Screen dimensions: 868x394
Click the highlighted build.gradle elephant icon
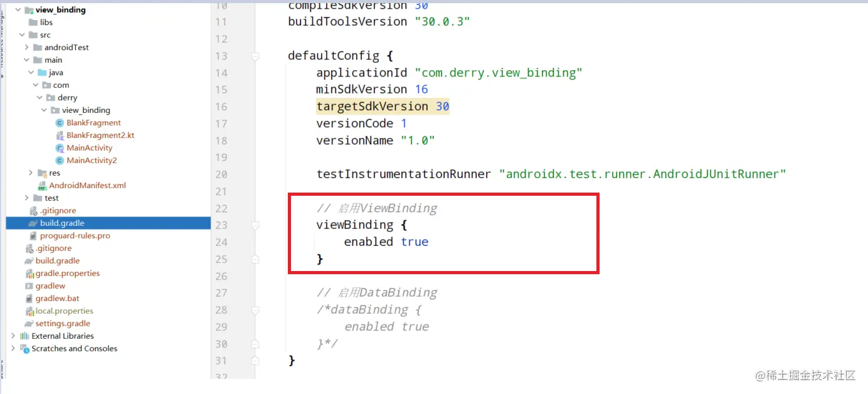point(33,223)
